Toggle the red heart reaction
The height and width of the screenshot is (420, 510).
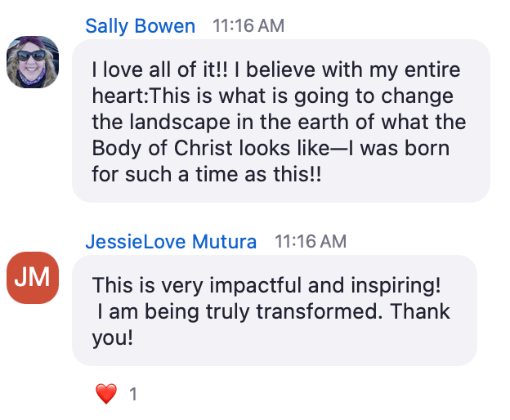click(x=106, y=394)
